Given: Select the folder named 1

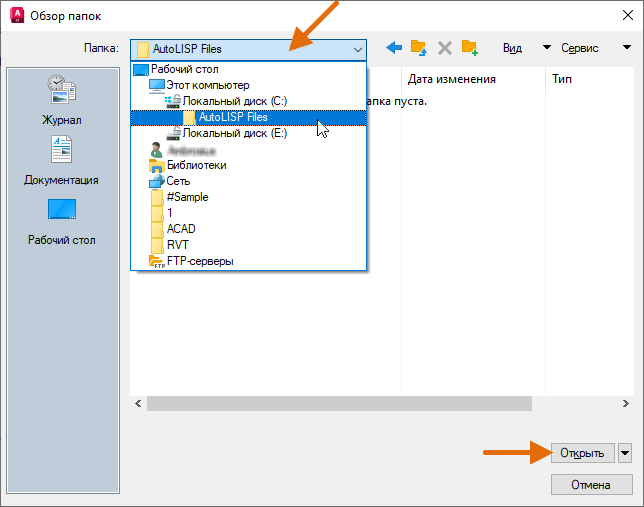Looking at the screenshot, I should pos(248,213).
